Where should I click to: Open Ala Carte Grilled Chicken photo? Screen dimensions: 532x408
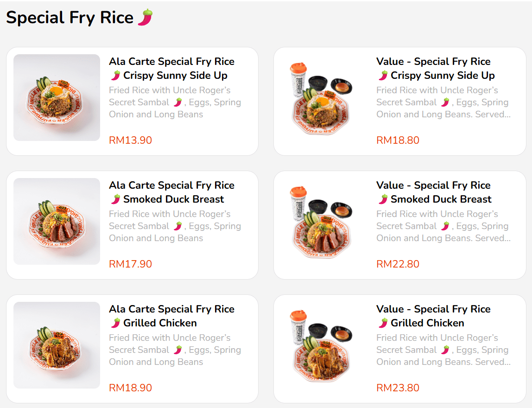pyautogui.click(x=57, y=345)
